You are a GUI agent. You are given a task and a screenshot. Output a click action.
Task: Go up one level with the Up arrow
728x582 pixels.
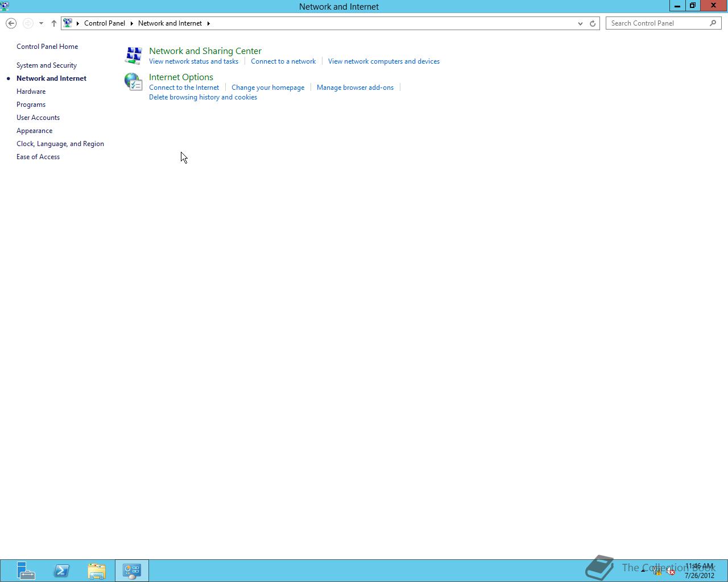pyautogui.click(x=54, y=23)
